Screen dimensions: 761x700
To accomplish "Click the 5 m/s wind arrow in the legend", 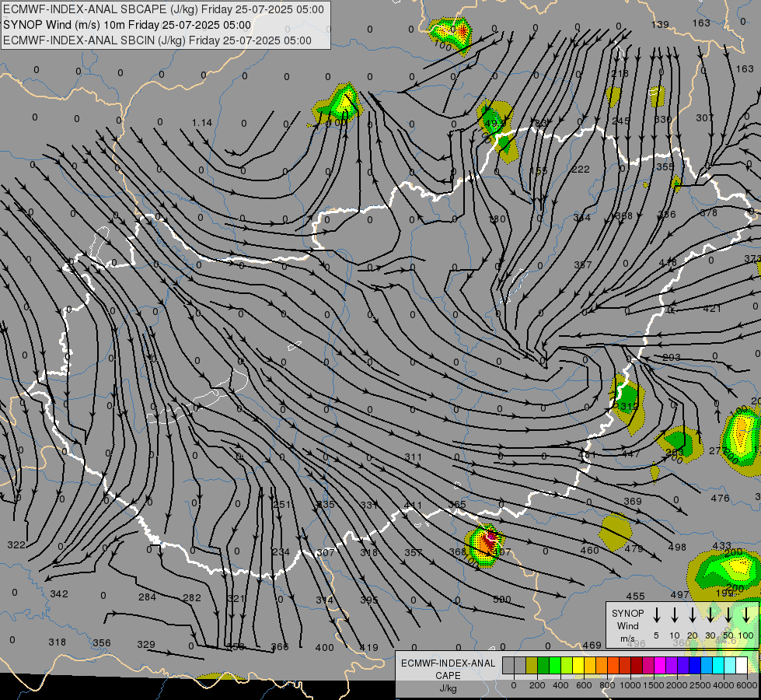I will [x=656, y=614].
